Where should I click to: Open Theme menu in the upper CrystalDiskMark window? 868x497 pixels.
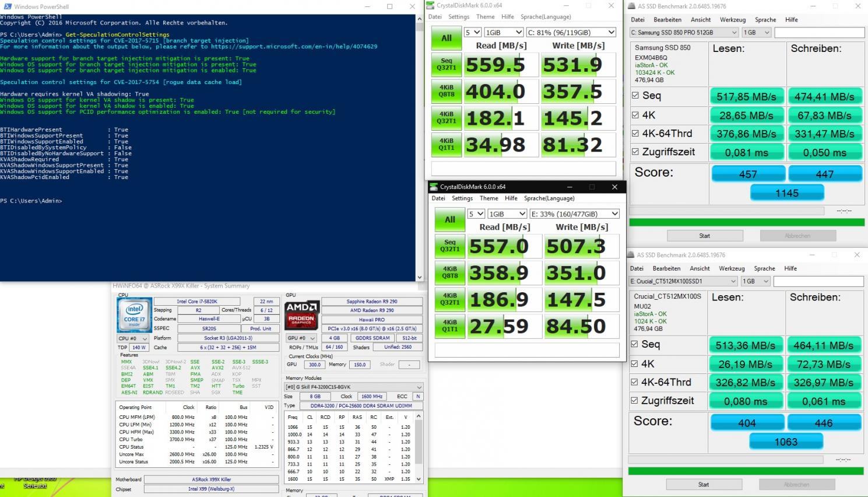485,17
